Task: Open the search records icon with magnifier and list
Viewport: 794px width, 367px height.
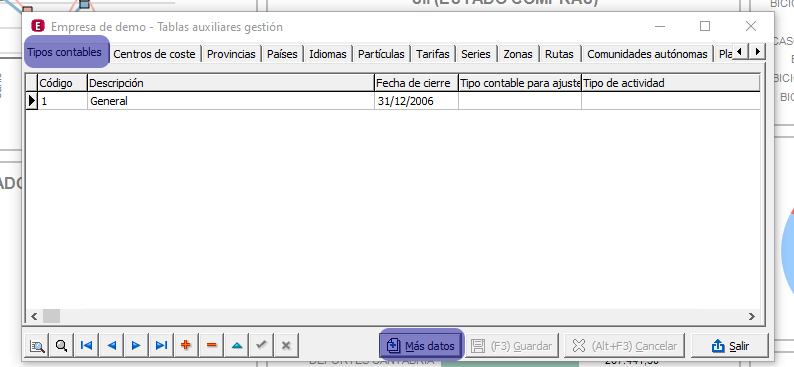Action: (x=37, y=346)
